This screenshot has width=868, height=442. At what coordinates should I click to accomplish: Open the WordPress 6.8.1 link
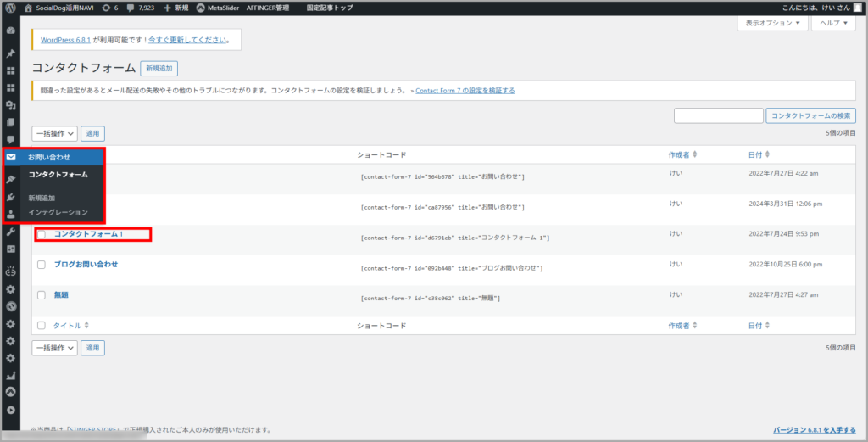(65, 40)
